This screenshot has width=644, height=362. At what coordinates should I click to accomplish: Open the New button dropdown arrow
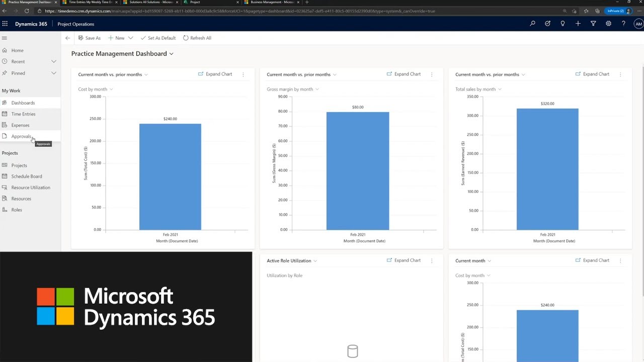click(130, 38)
